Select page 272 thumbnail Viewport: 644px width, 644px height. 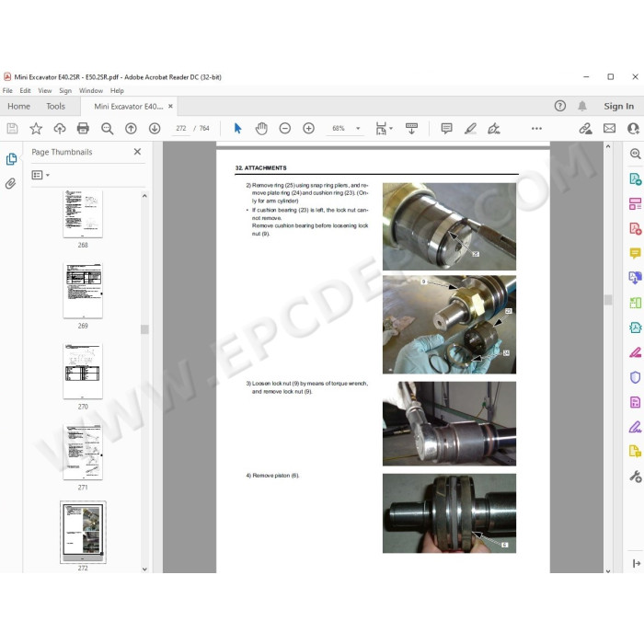click(83, 533)
